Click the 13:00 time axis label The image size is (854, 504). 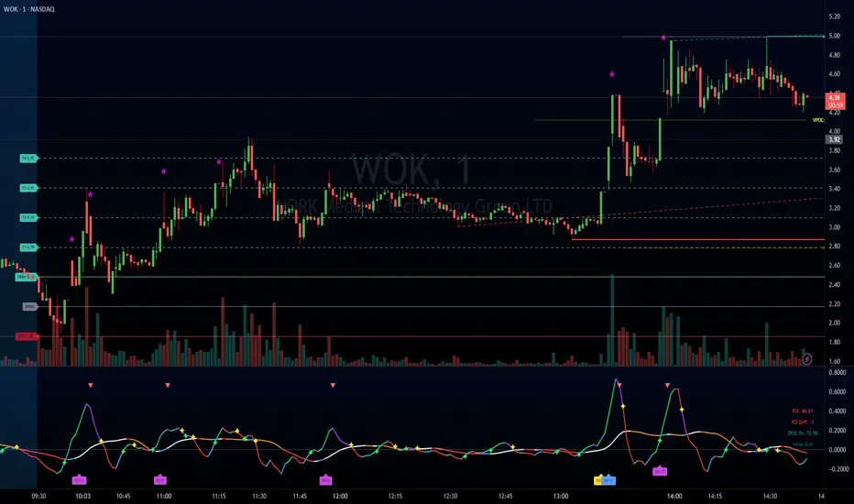tap(561, 497)
